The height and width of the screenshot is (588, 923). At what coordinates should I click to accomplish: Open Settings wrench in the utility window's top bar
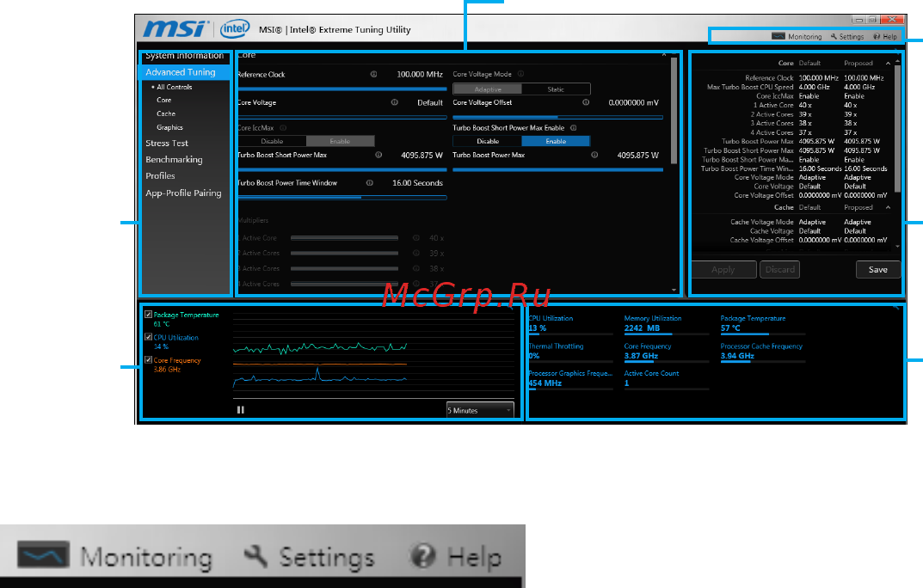(847, 36)
